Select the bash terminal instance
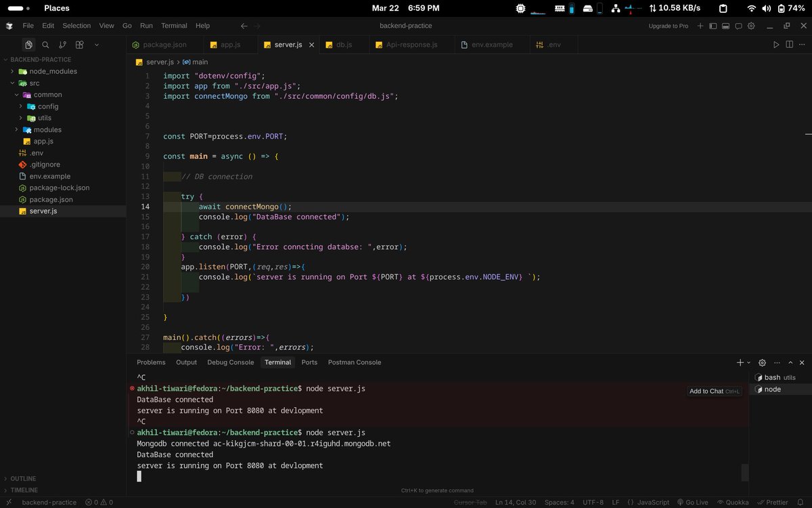 point(781,377)
